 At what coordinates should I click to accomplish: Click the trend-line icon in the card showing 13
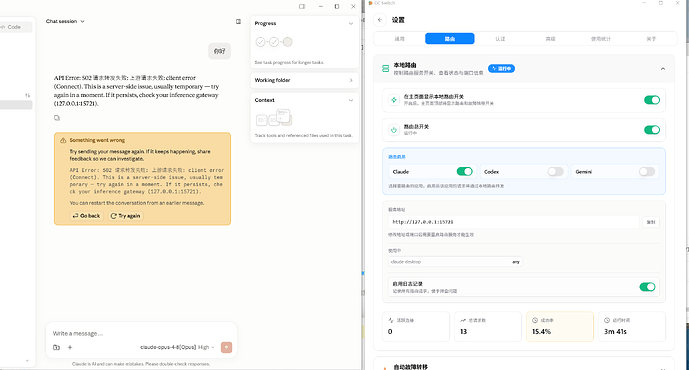[x=463, y=320]
